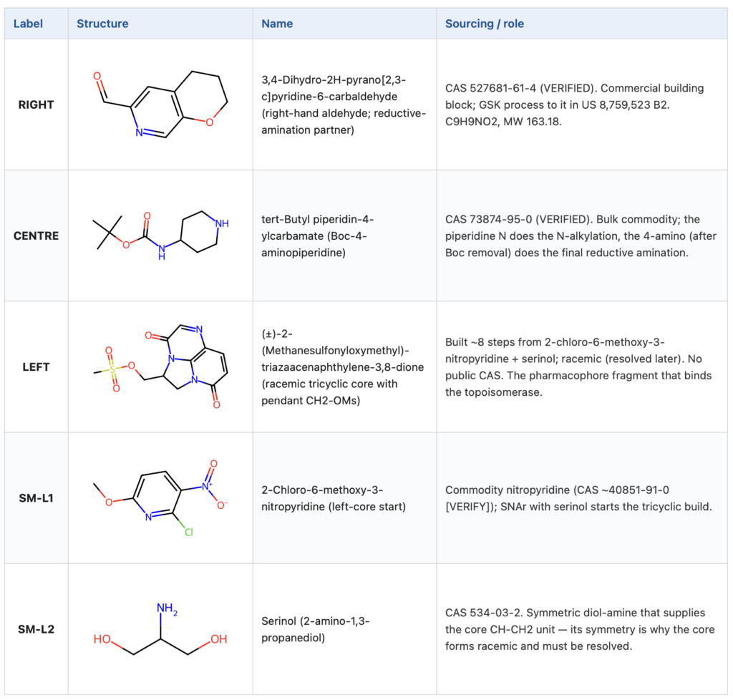733x700 pixels.
Task: Click the Boc-4-aminopiperidine structure drawing
Action: 160,235
